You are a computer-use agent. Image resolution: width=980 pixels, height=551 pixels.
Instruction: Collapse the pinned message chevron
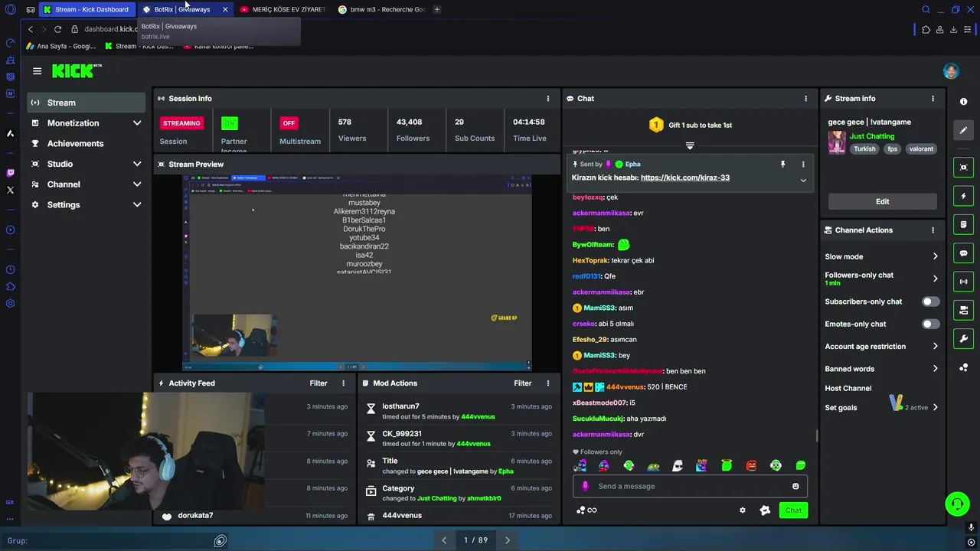pos(803,181)
